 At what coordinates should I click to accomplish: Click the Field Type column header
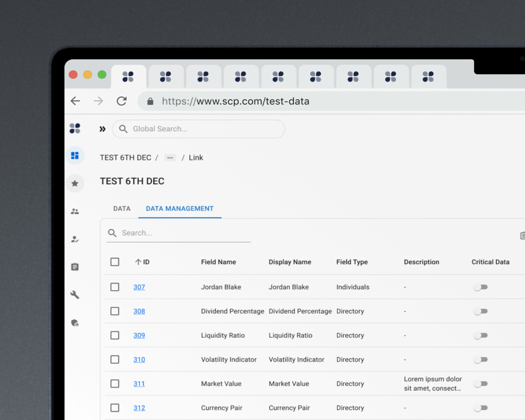352,262
